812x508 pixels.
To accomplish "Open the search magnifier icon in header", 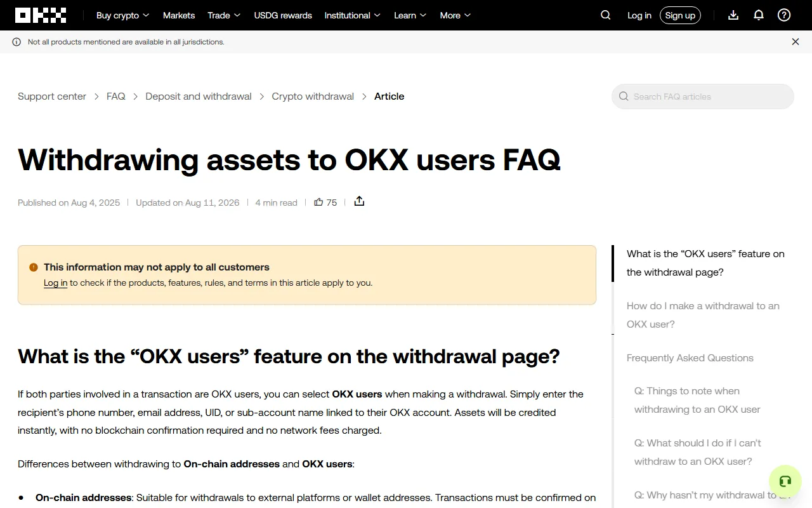I will pos(606,15).
